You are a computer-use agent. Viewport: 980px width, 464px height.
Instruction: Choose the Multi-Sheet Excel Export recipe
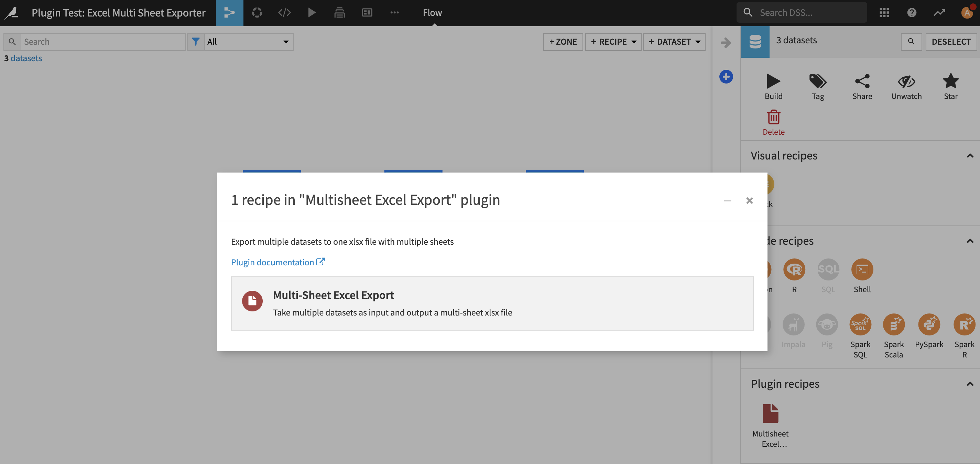click(x=492, y=303)
